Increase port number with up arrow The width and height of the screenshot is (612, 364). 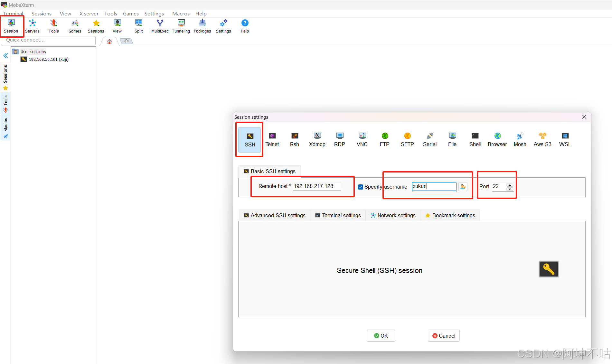[510, 185]
